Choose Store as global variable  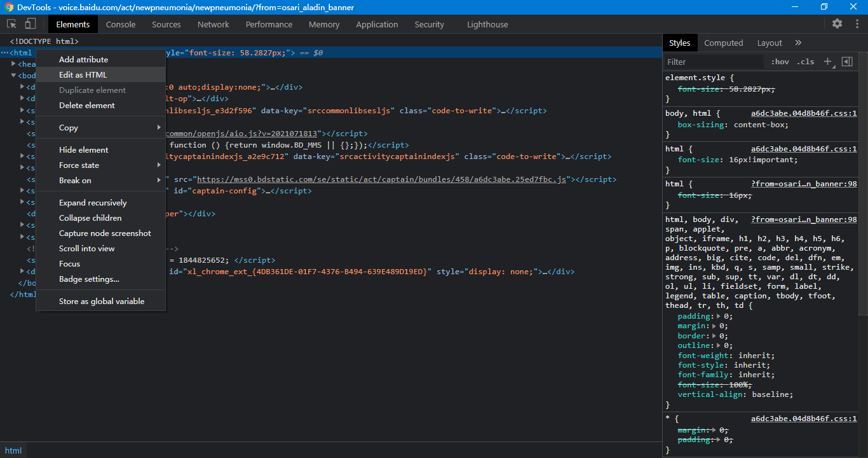(x=100, y=301)
